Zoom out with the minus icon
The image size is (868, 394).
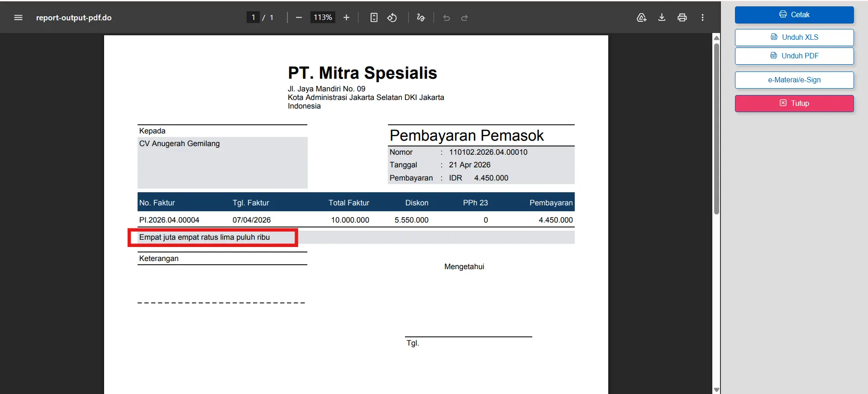(x=299, y=18)
